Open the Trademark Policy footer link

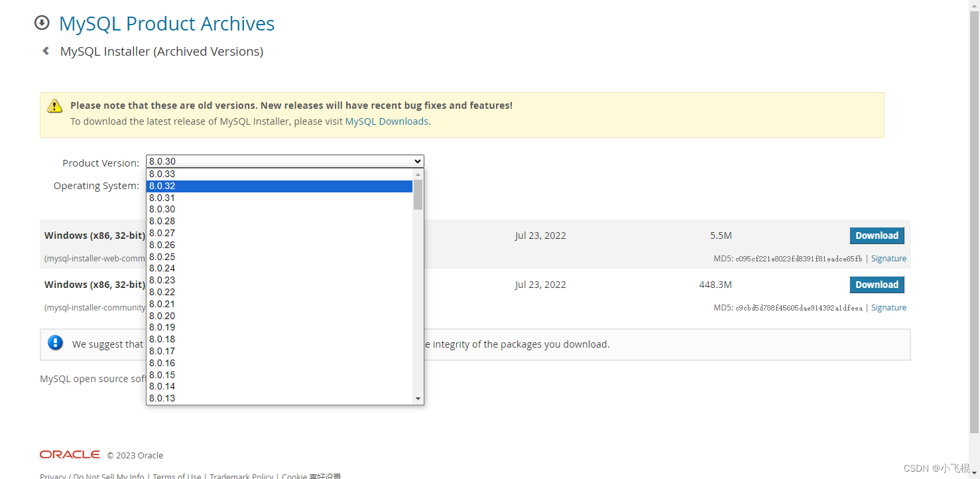[241, 476]
